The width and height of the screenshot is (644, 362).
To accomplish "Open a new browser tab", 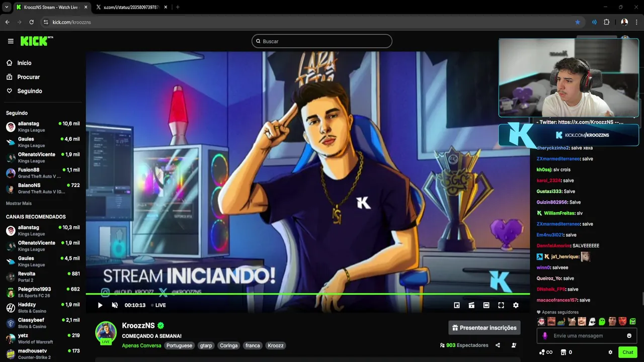I will tap(178, 7).
